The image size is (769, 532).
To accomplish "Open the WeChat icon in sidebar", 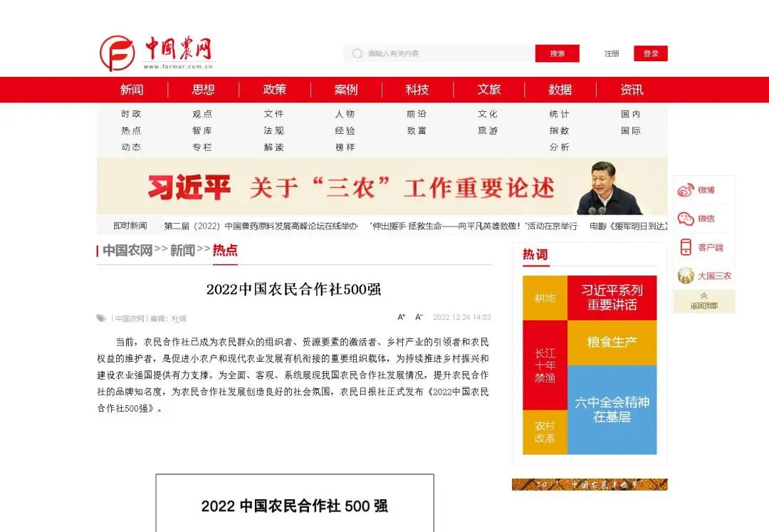I will point(686,219).
